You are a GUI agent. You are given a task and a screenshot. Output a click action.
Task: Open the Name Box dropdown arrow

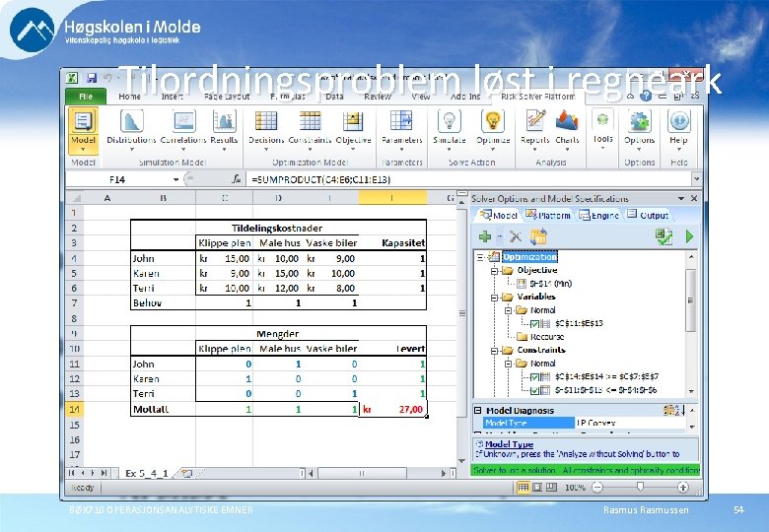coord(176,179)
